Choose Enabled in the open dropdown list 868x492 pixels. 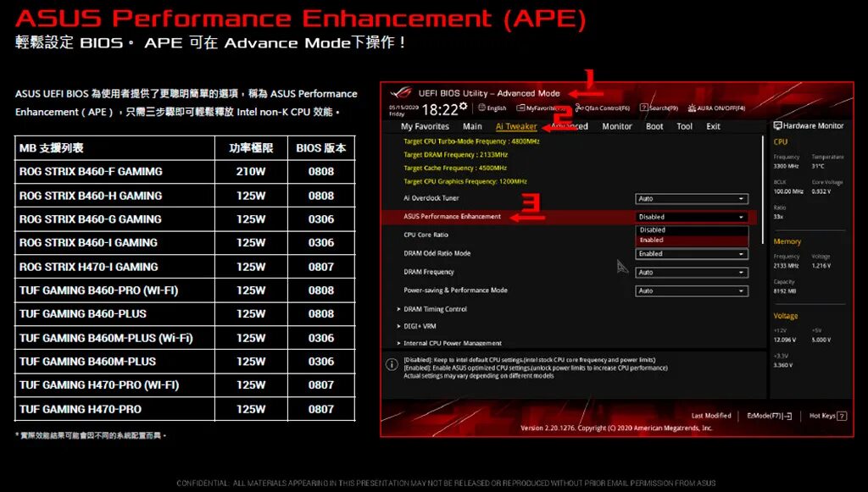(692, 240)
